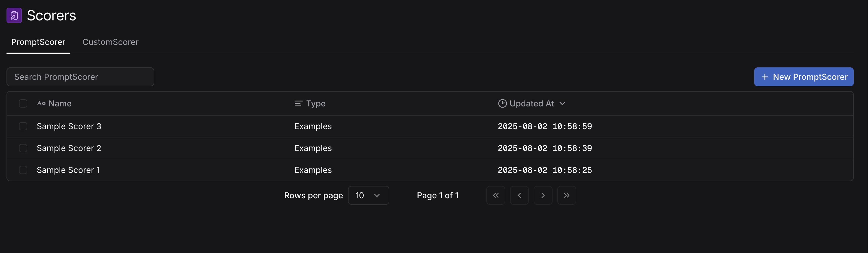Open the Sample Scorer 3 entry
This screenshot has width=868, height=253.
click(x=69, y=126)
